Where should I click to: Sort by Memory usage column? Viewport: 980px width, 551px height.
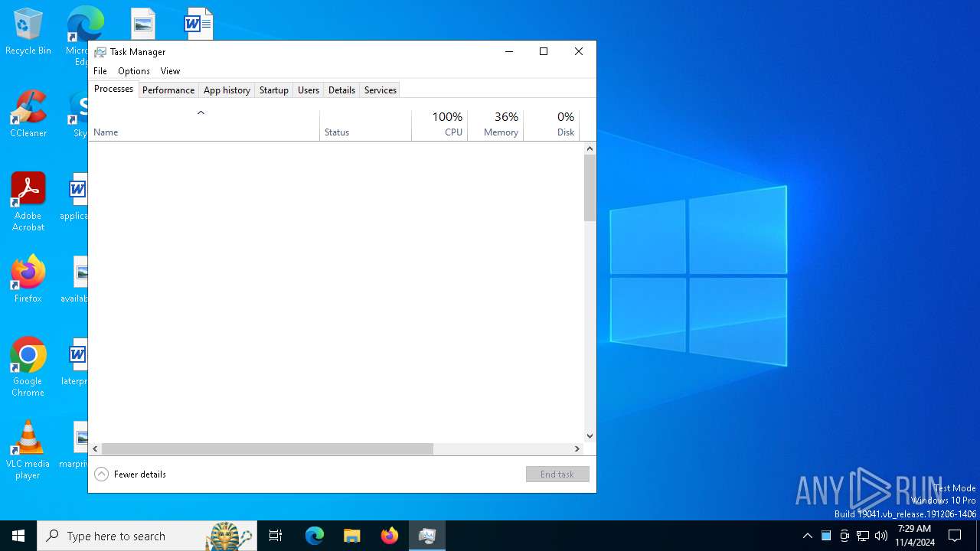click(x=495, y=126)
